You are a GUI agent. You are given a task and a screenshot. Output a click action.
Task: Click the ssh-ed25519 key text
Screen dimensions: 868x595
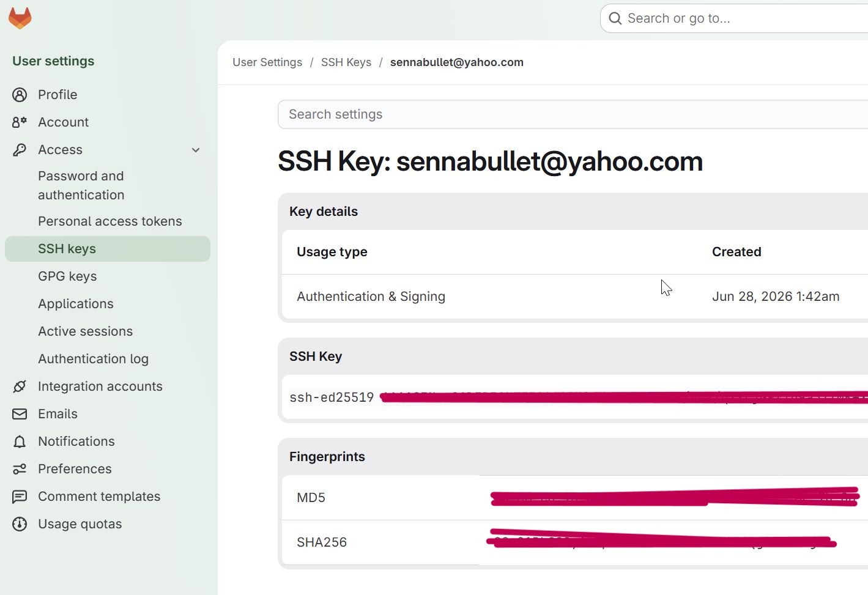click(332, 397)
